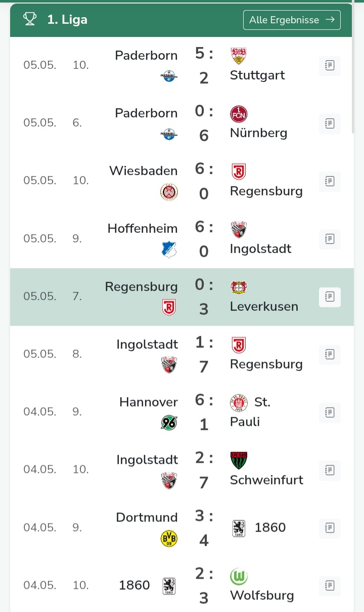Open match report for Dortmund vs 1860
This screenshot has height=612, width=364.
pyautogui.click(x=330, y=527)
